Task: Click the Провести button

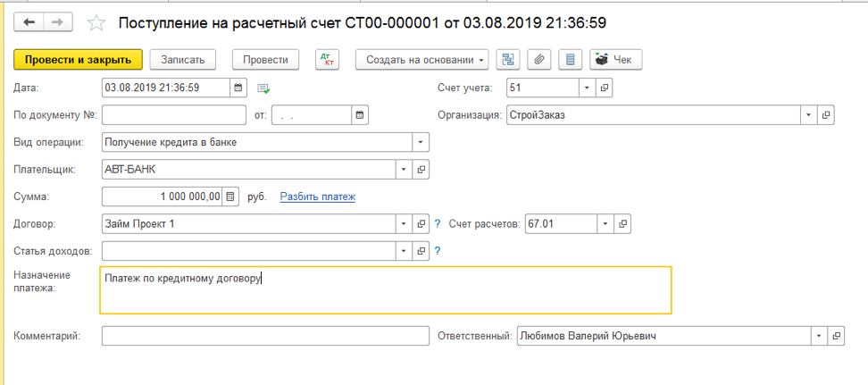Action: (x=265, y=60)
